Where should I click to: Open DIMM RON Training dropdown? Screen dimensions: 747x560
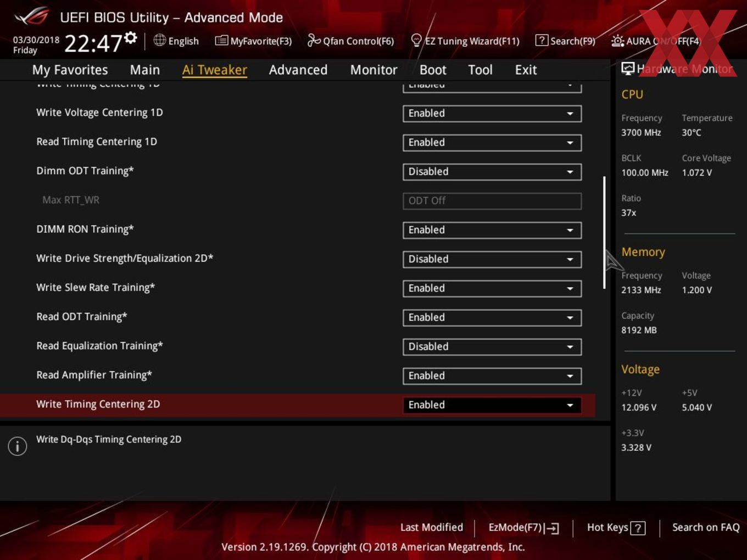point(492,230)
